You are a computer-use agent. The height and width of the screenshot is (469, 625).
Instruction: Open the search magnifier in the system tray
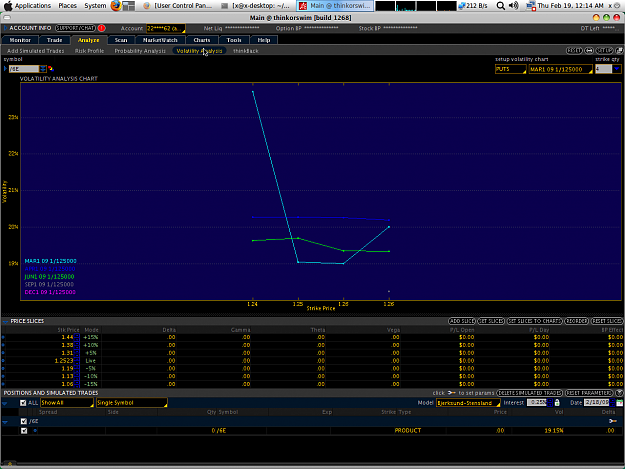pyautogui.click(x=501, y=6)
